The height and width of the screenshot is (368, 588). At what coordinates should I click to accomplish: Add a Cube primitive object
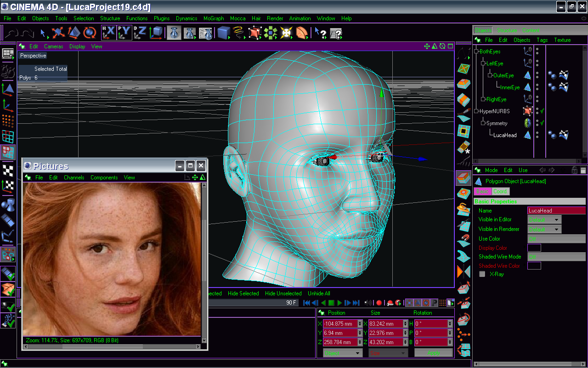[223, 33]
